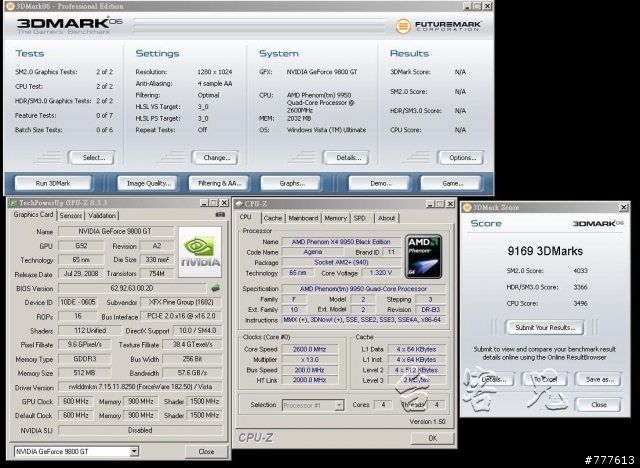Click the 3DMark06 logo in the main window

(69, 26)
